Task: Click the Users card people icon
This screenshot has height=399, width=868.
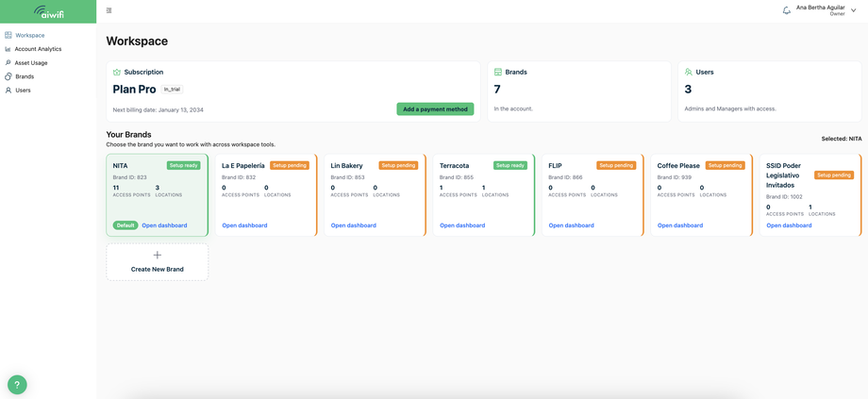Action: pos(688,72)
